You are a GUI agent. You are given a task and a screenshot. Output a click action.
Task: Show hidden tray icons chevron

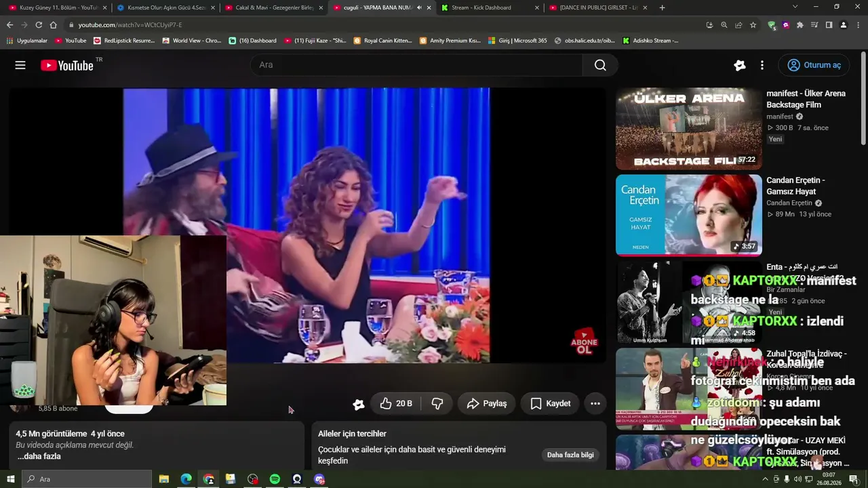(x=766, y=479)
